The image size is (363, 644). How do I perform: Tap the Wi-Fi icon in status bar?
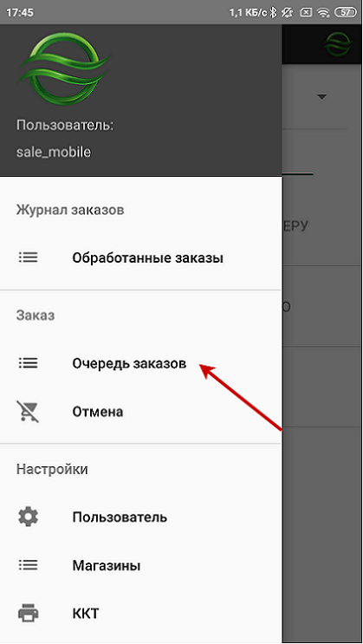tap(324, 12)
